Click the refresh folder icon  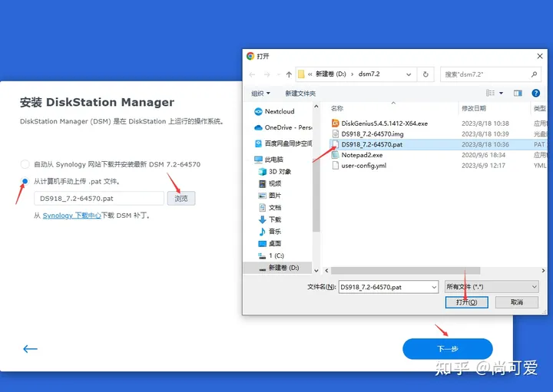[x=426, y=74]
